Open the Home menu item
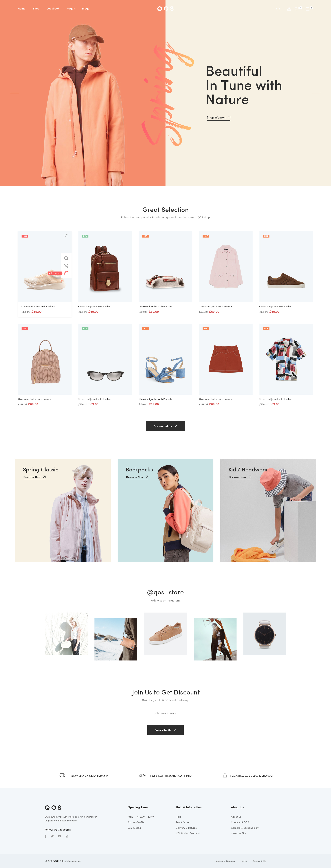The width and height of the screenshot is (331, 868). click(21, 8)
